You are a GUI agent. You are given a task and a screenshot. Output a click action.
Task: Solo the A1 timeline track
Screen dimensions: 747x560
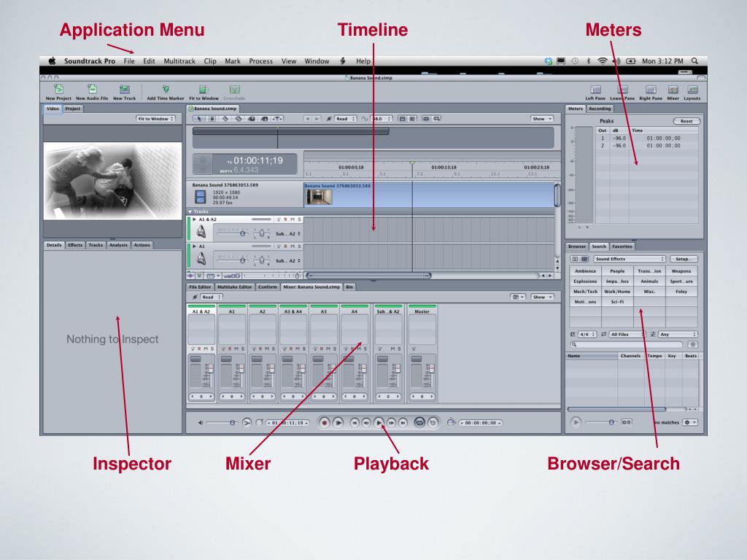[x=299, y=246]
